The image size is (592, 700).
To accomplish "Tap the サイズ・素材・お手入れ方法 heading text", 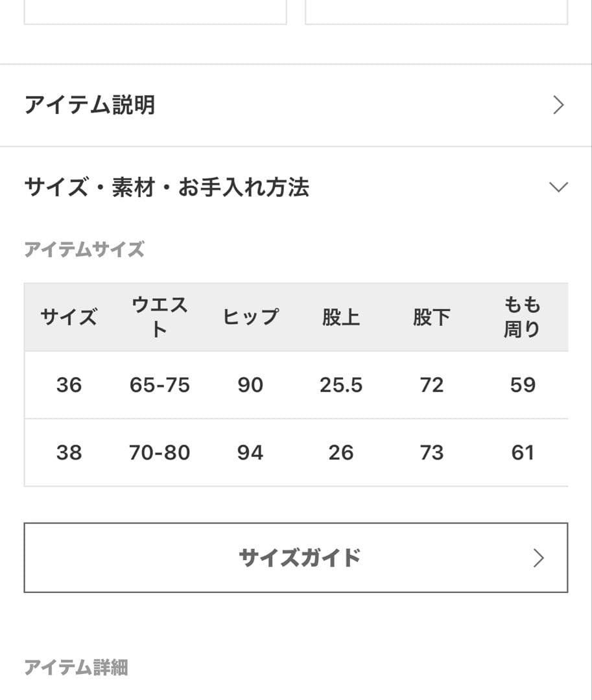I will [x=167, y=187].
